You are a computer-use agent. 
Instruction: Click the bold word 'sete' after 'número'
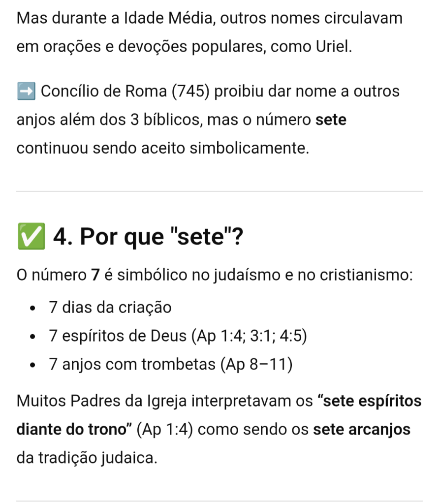331,120
